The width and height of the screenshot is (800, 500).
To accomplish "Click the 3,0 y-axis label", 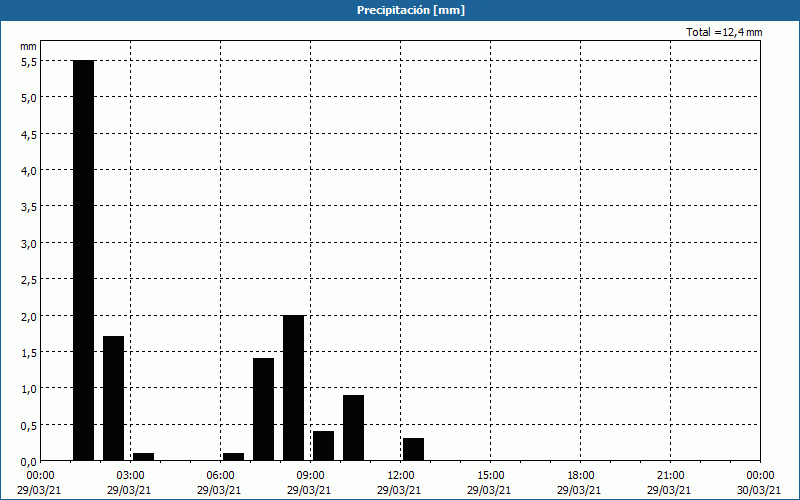I will click(x=29, y=243).
